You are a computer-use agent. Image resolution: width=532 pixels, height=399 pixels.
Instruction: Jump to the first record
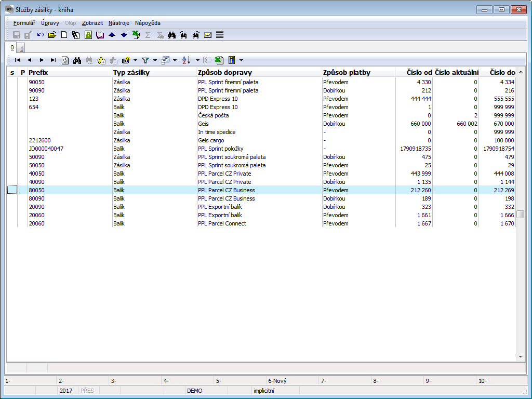pos(18,60)
